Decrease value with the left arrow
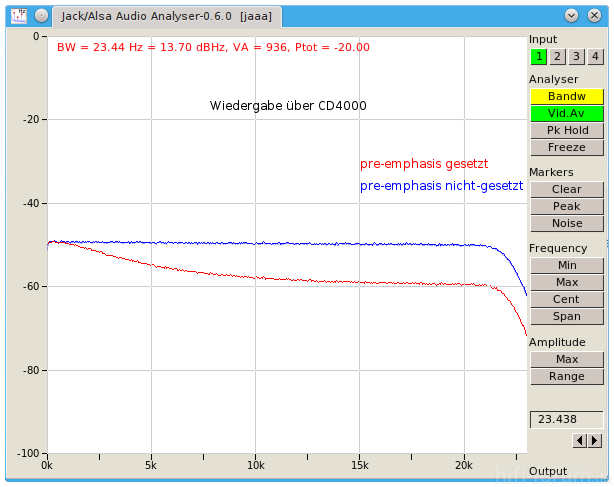Image resolution: width=614 pixels, height=487 pixels. pos(580,441)
